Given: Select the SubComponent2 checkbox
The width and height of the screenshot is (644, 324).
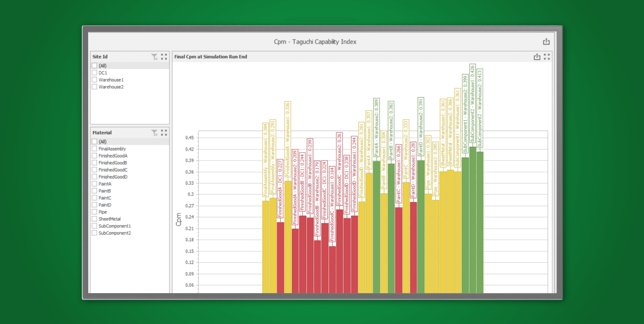Looking at the screenshot, I should tap(94, 233).
